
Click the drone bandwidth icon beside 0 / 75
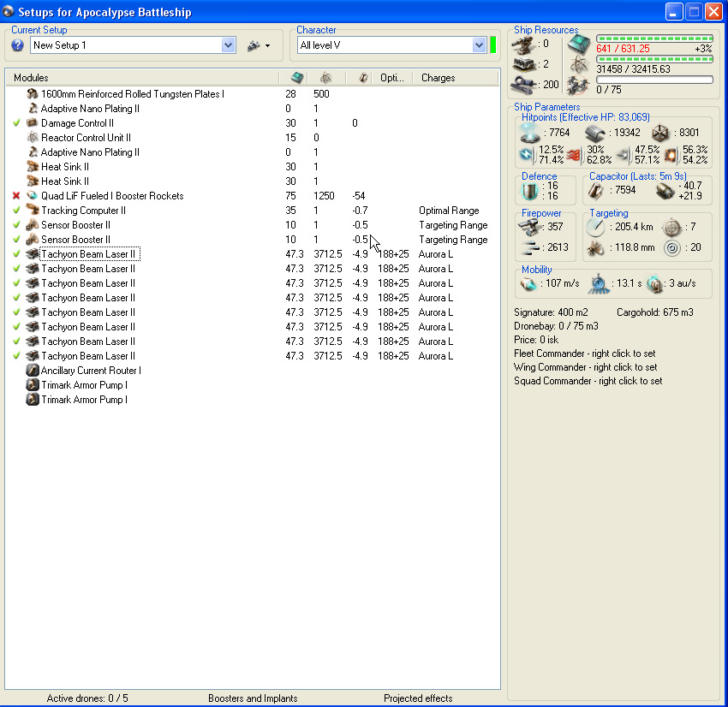click(x=578, y=86)
